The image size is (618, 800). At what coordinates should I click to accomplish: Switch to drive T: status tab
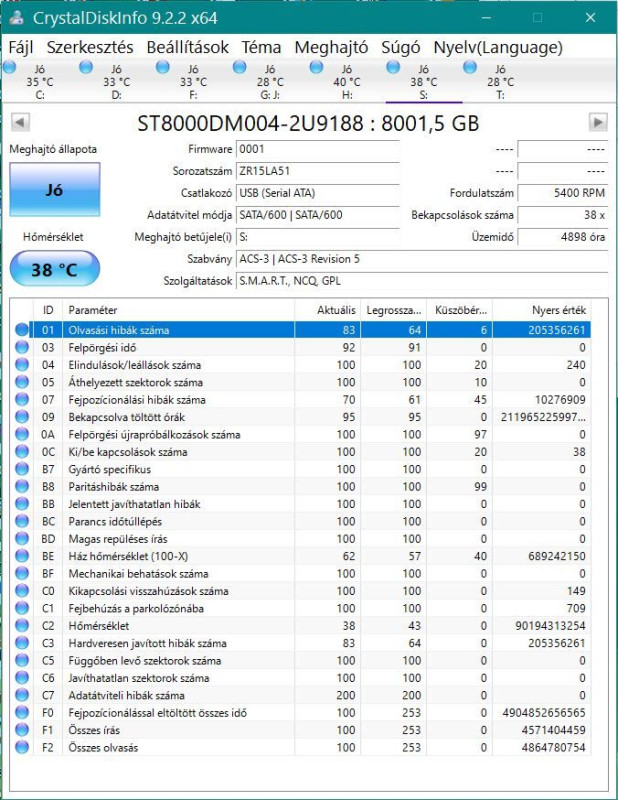click(x=501, y=82)
